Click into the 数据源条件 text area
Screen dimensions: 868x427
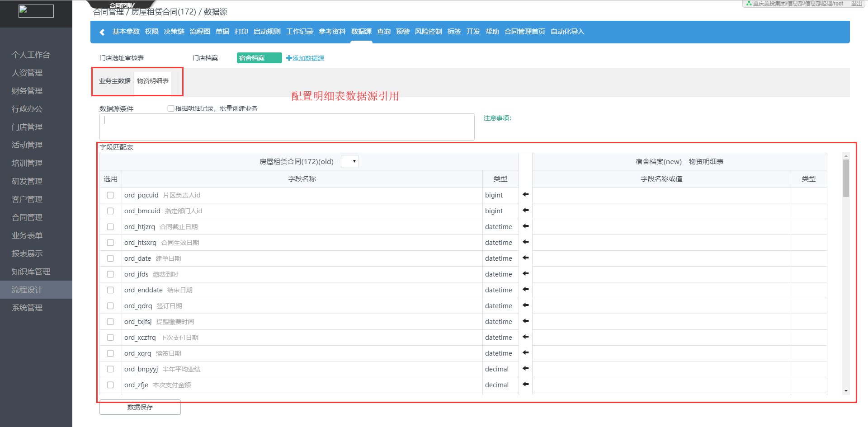[x=287, y=127]
